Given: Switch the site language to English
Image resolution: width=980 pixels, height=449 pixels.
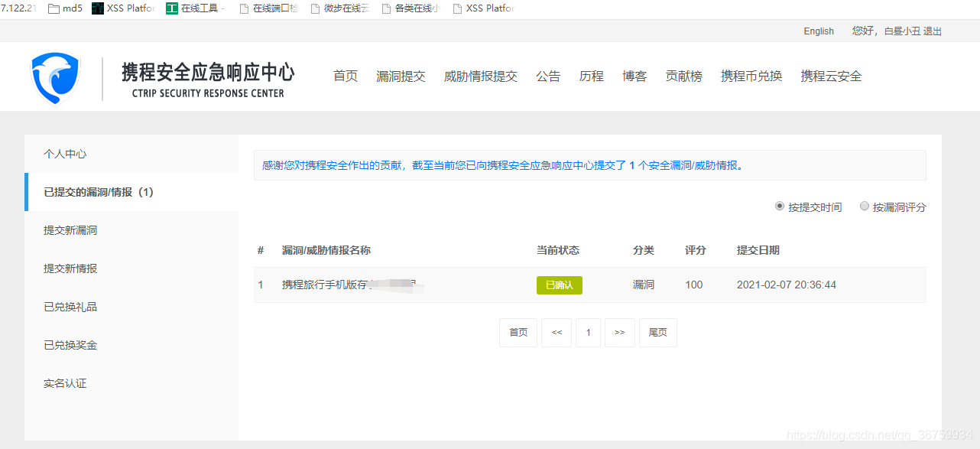Looking at the screenshot, I should click(x=819, y=31).
